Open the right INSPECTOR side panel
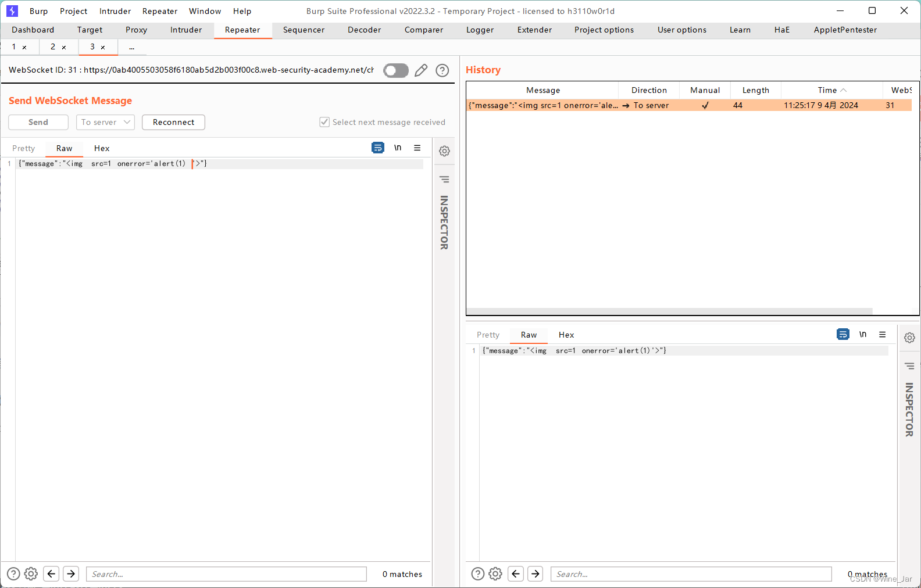Viewport: 921px width, 588px height. (909, 410)
